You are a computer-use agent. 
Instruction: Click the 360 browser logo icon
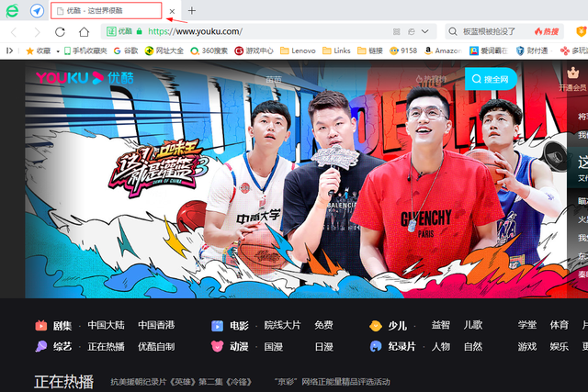click(x=12, y=10)
